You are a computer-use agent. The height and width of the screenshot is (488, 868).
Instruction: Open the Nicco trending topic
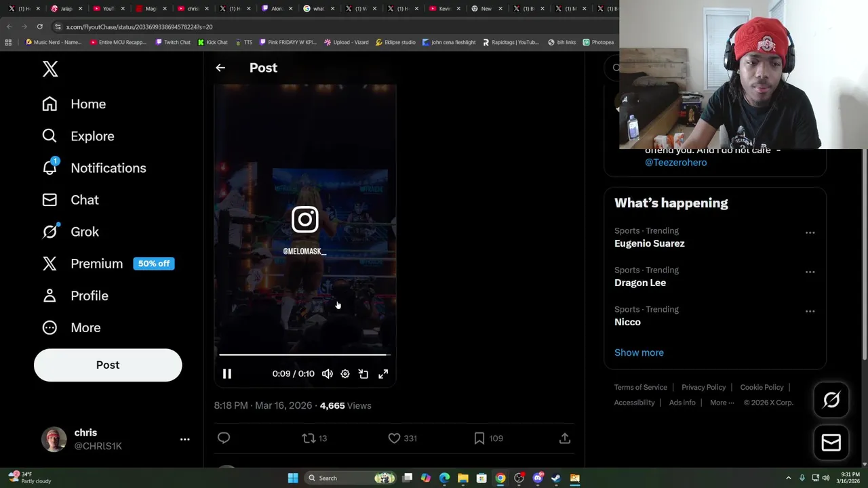pos(627,322)
